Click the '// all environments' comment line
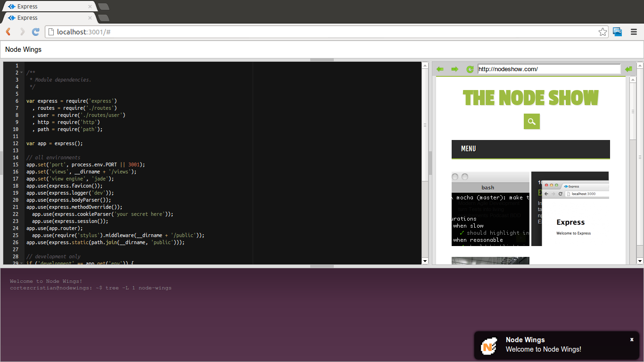Viewport: 644px width, 362px height. [53, 157]
